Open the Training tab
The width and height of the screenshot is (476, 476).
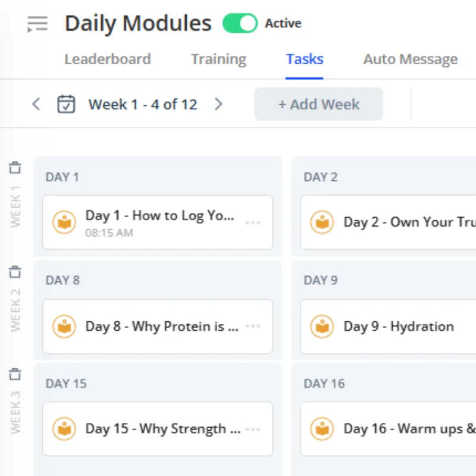click(x=218, y=59)
